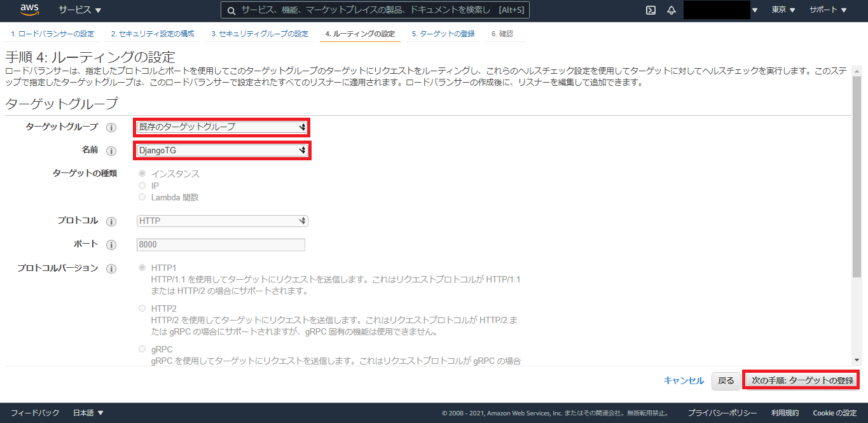Viewport: 868px width, 423px height.
Task: Click info icon beside プロトコルバージョン
Action: tap(111, 268)
